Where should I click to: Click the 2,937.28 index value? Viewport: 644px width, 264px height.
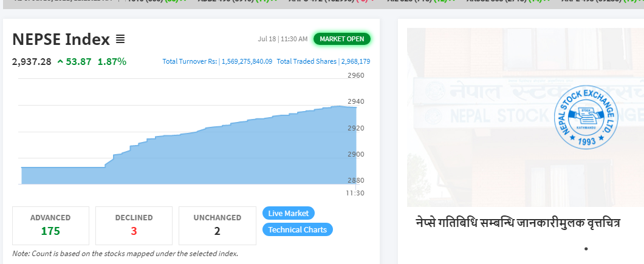tap(32, 61)
